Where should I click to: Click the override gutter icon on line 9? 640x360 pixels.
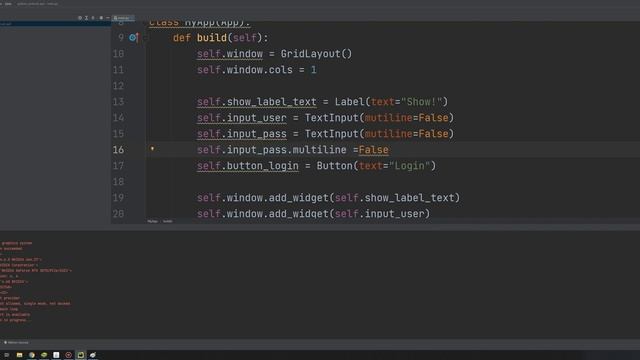tap(133, 38)
